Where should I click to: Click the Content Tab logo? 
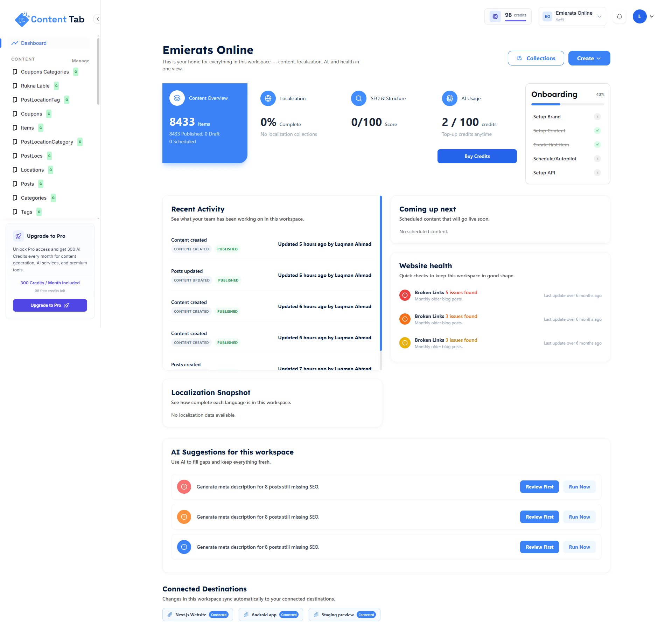coord(50,19)
